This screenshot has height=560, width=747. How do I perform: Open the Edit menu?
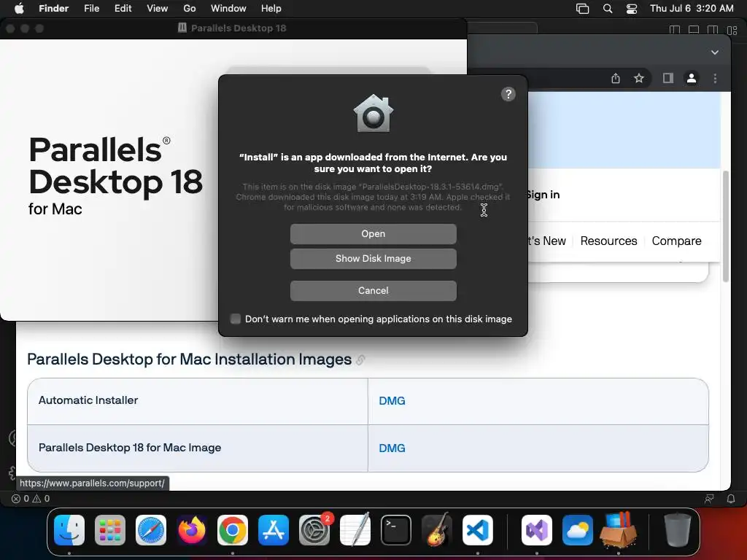(123, 8)
